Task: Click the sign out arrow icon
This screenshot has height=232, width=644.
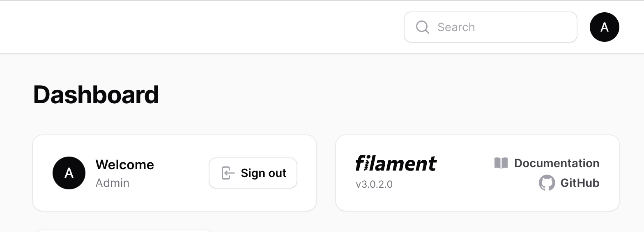Action: (x=228, y=173)
